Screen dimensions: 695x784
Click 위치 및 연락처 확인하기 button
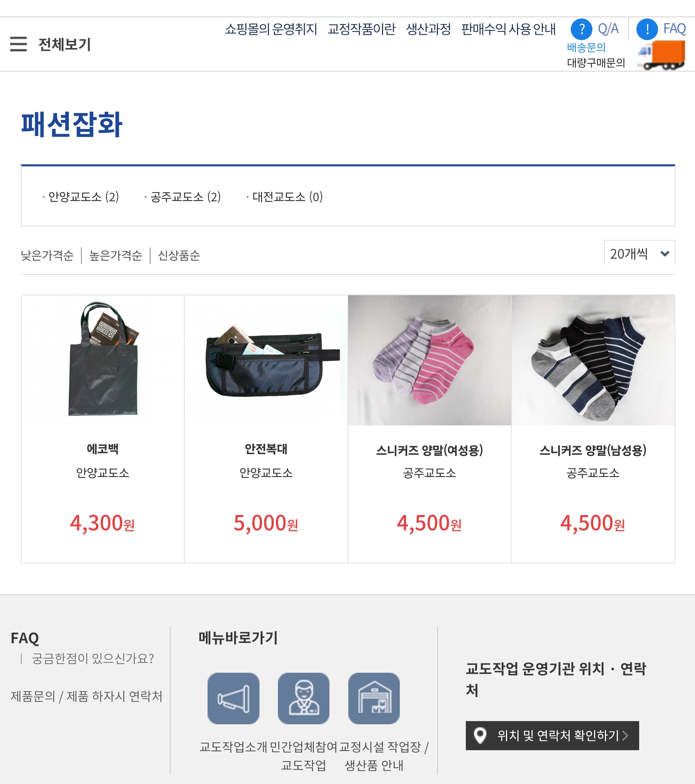coord(552,736)
